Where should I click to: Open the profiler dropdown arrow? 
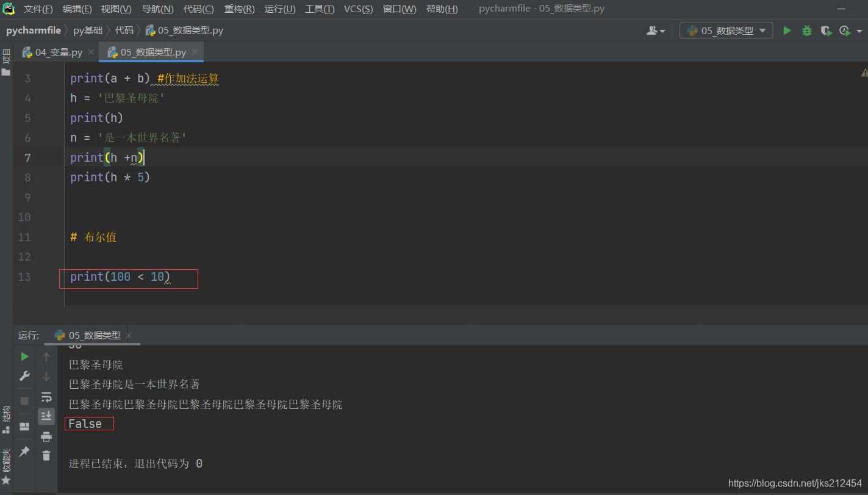pos(858,30)
